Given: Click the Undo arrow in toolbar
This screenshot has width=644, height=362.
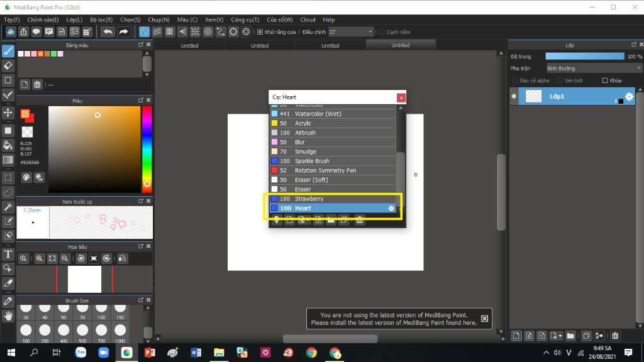Looking at the screenshot, I should (x=108, y=31).
